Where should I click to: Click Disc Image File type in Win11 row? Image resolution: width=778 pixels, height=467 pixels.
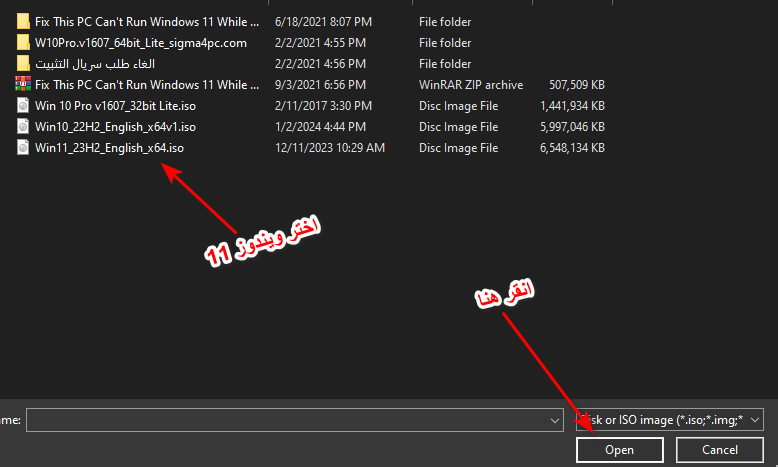pos(458,148)
